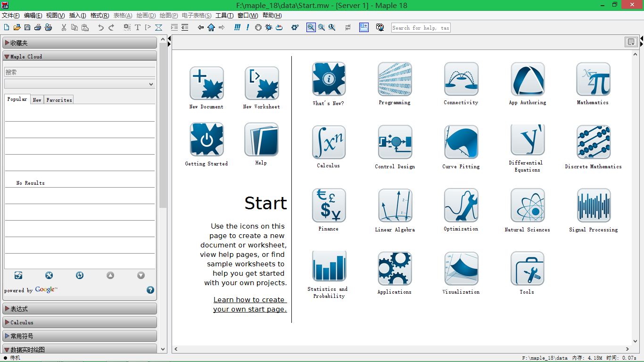Viewport: 644px width, 362px height.
Task: Click in the 搜索 cloud search field
Action: (80, 72)
